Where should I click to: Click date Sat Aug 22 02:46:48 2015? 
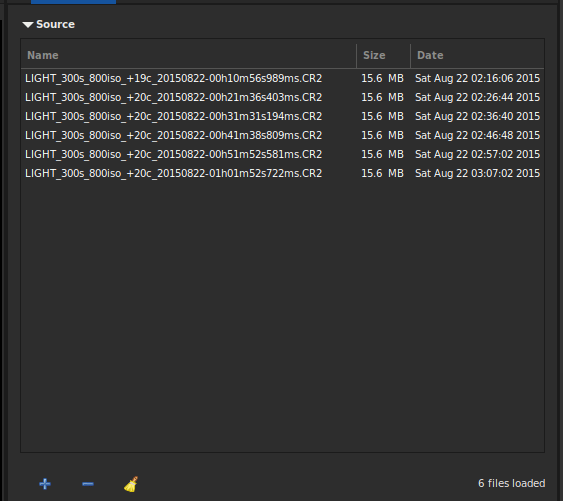[x=477, y=135]
